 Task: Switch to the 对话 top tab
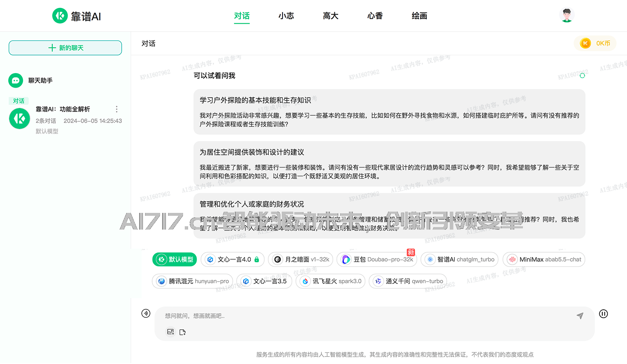click(242, 16)
